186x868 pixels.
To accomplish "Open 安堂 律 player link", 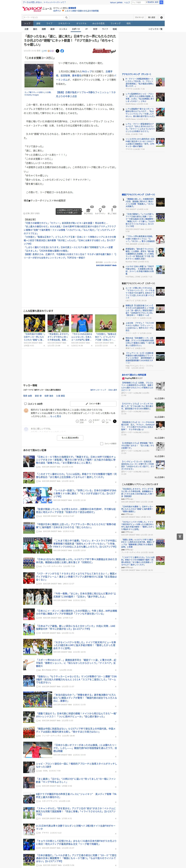I will [x=38, y=396].
